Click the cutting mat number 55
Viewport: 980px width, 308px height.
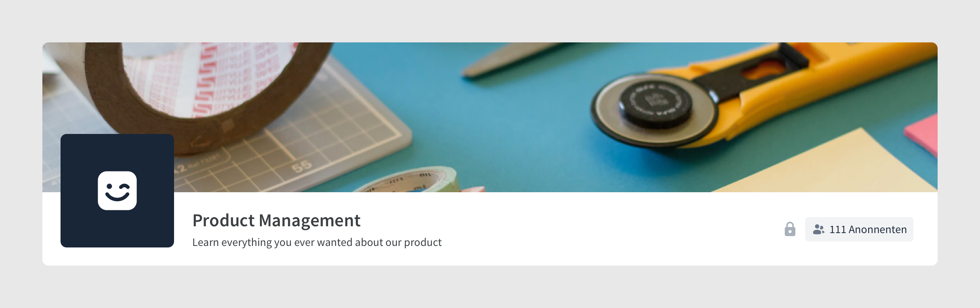(302, 166)
